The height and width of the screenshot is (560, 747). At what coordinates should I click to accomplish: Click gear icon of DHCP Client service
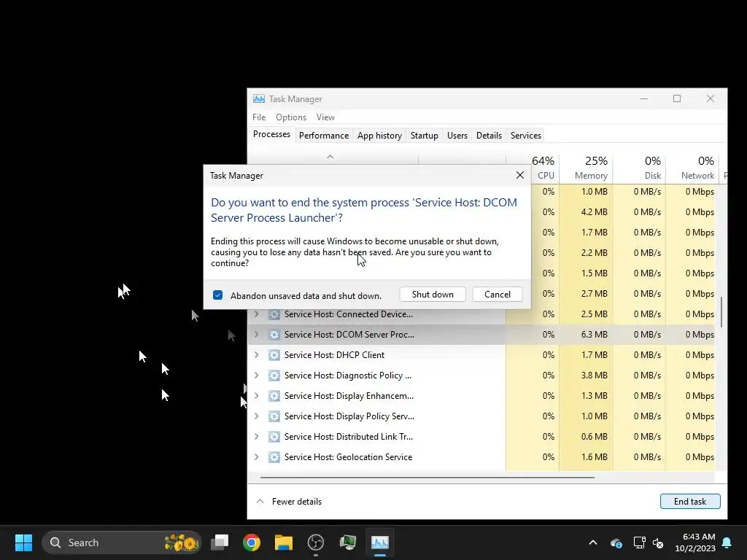click(274, 355)
